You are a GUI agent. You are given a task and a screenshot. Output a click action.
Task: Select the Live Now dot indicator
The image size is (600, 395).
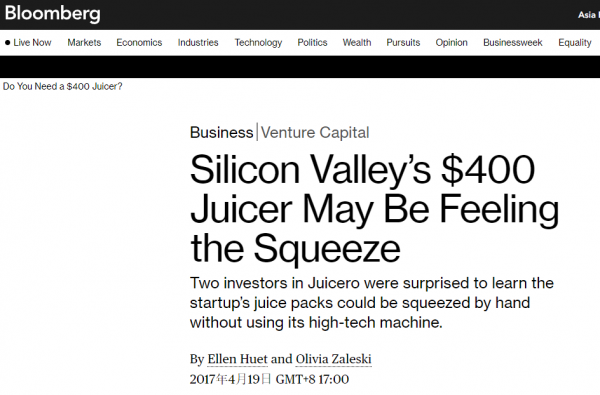coord(7,42)
